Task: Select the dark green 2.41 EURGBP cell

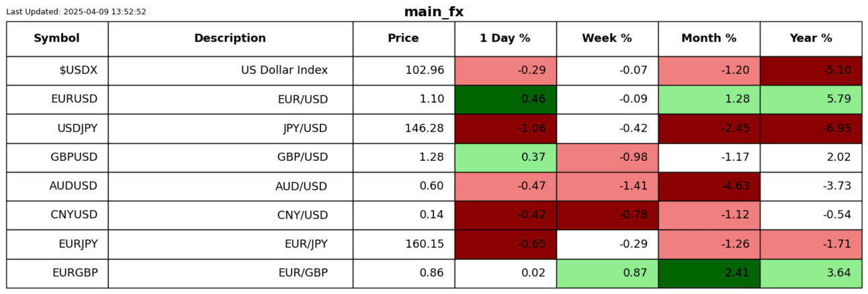Action: coord(709,273)
